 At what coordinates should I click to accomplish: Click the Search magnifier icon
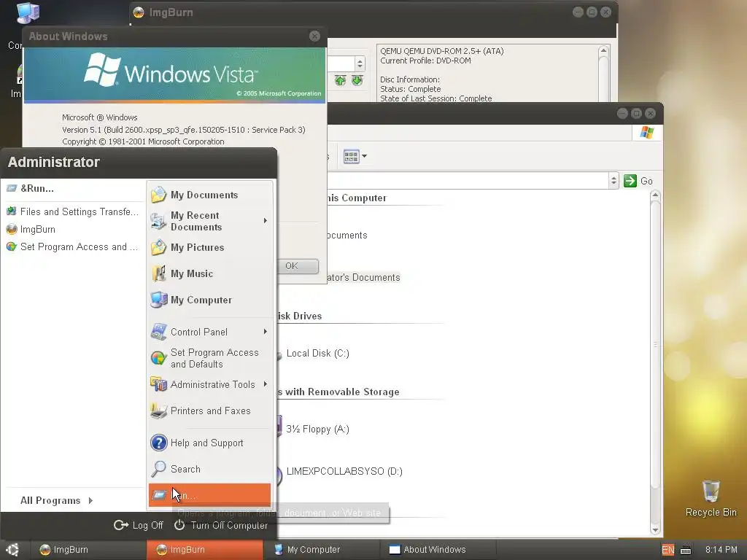pyautogui.click(x=158, y=469)
